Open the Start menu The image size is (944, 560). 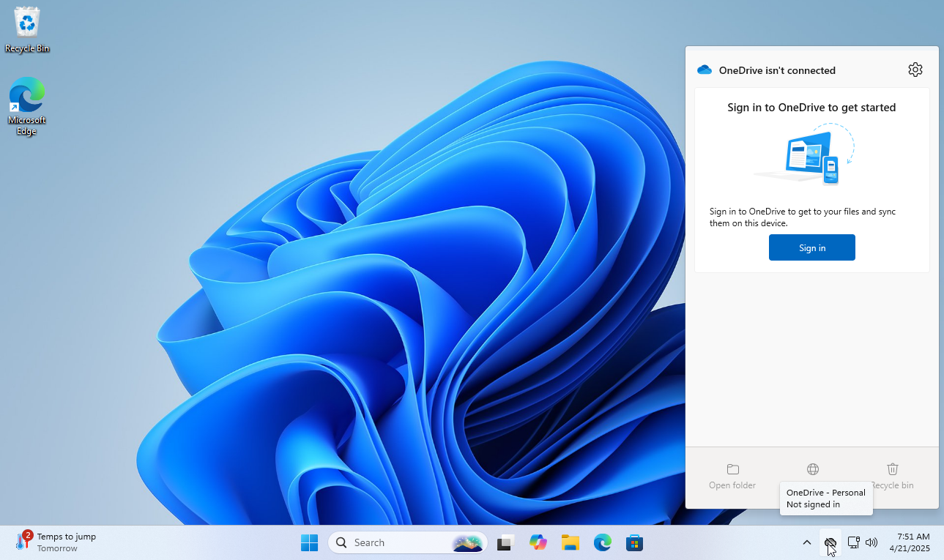click(x=309, y=542)
